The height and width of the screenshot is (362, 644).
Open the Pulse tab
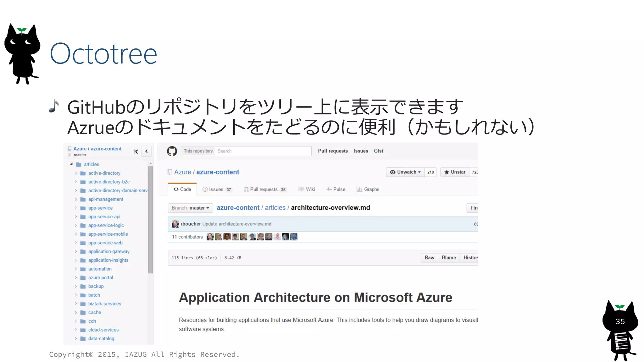tap(336, 189)
